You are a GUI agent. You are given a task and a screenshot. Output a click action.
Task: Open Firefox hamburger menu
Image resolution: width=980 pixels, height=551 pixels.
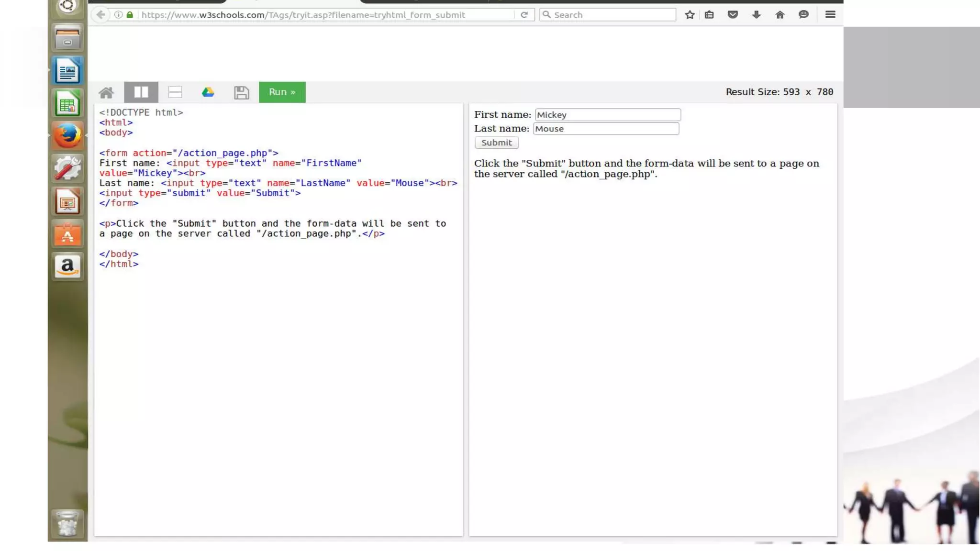pos(830,15)
